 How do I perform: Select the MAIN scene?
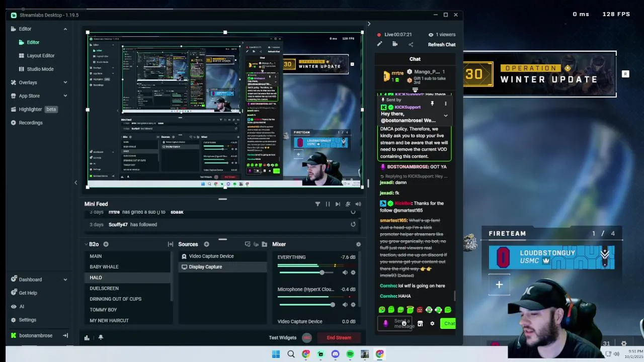pyautogui.click(x=128, y=256)
